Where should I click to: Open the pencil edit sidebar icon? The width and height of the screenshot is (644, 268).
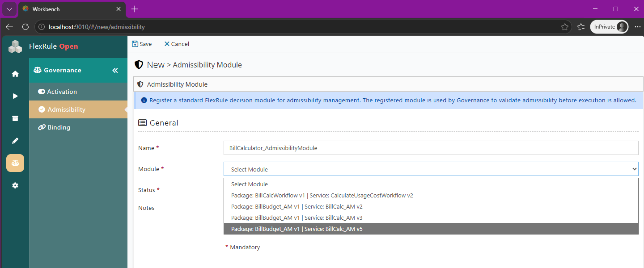click(x=15, y=141)
